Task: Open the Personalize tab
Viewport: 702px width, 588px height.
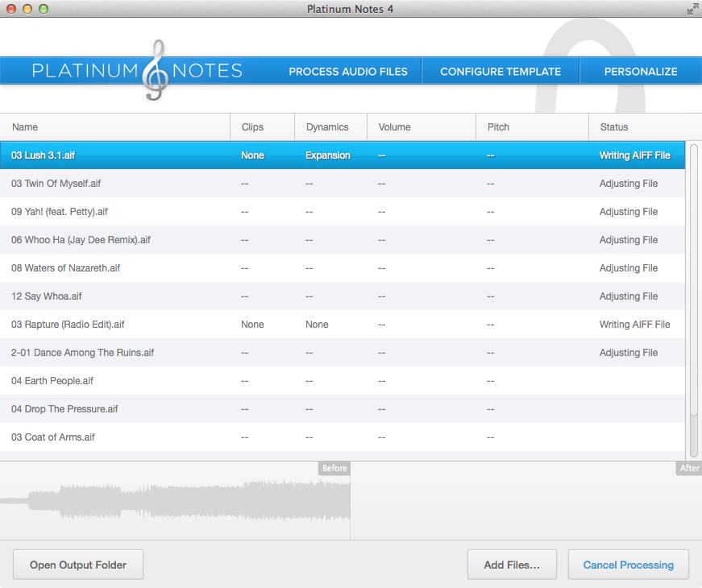Action: 641,72
